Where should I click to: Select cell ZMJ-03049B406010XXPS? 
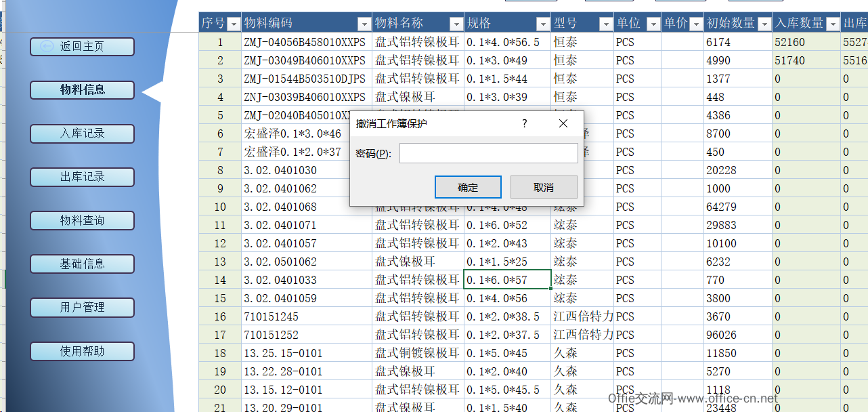click(307, 60)
